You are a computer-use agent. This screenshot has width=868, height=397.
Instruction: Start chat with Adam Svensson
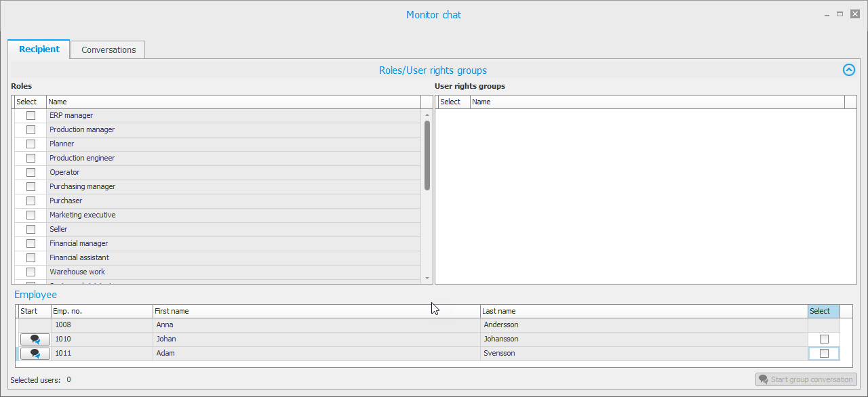pos(35,353)
